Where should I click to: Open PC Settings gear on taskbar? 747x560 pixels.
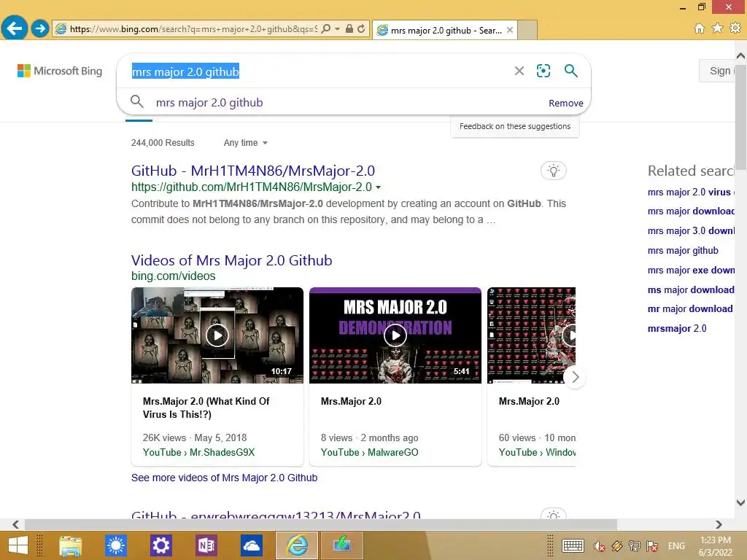tap(161, 545)
